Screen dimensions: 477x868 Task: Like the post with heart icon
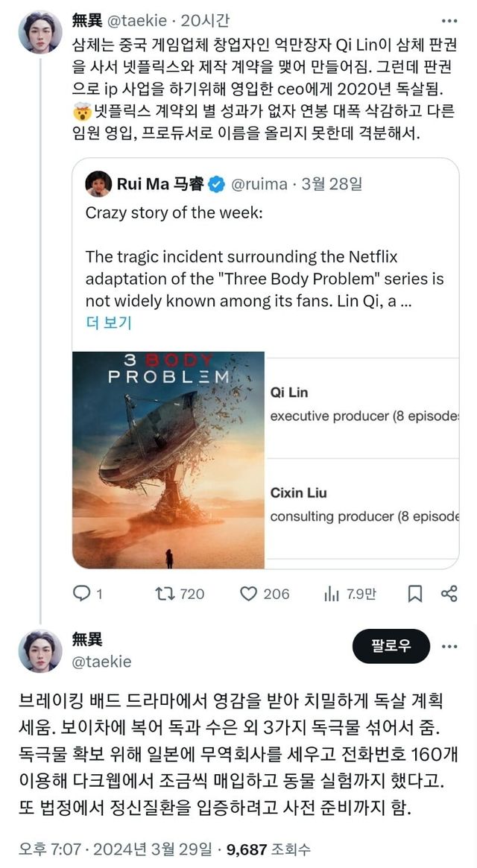pyautogui.click(x=248, y=593)
